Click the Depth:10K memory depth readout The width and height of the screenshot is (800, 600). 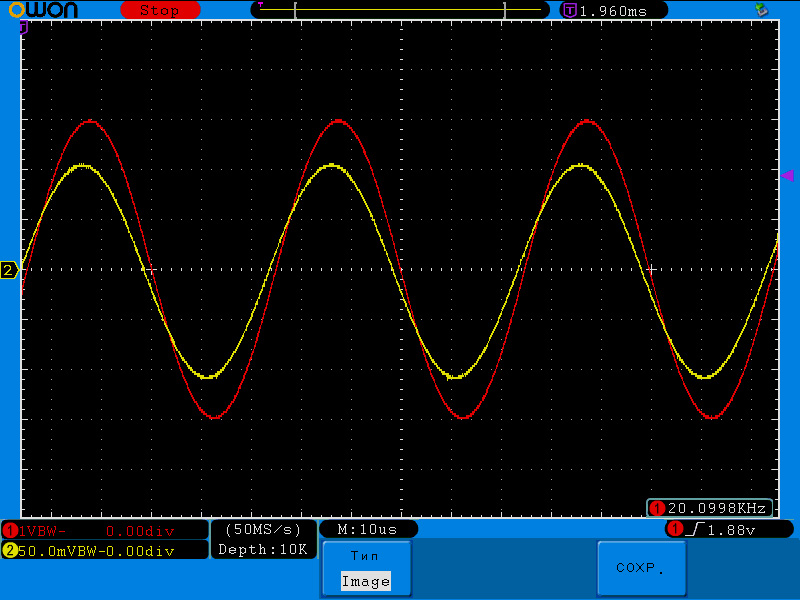[263, 549]
